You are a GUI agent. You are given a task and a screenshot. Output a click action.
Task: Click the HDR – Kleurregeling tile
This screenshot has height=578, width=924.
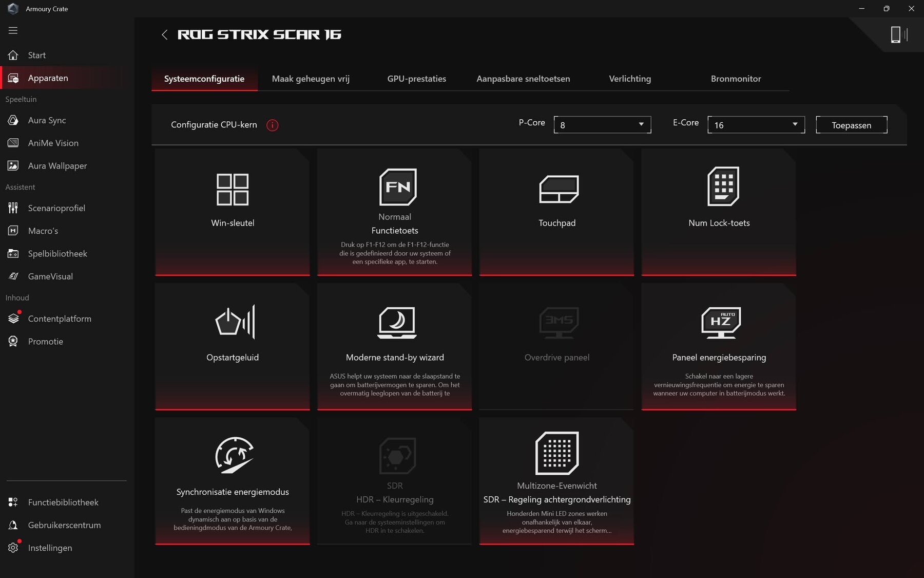(x=395, y=481)
